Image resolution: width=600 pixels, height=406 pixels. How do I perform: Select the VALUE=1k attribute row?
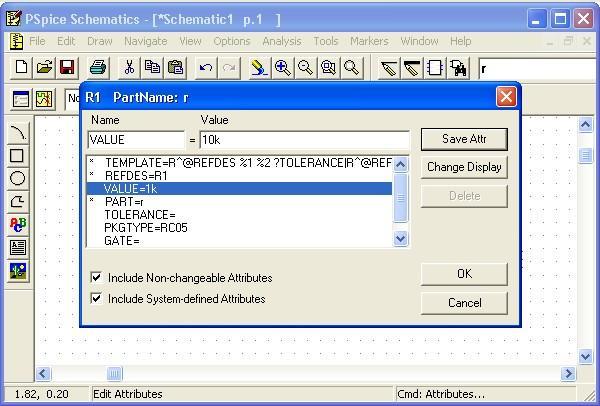(x=239, y=189)
